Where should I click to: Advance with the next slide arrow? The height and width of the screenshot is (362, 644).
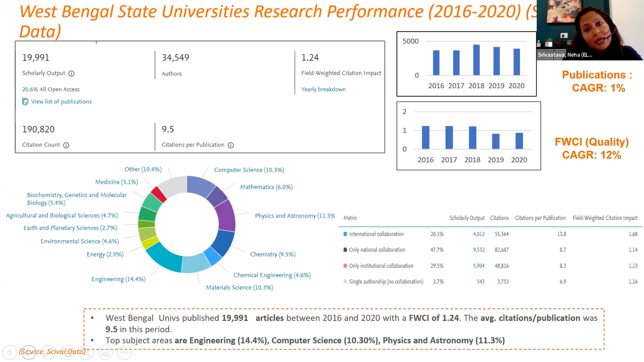tap(28, 352)
